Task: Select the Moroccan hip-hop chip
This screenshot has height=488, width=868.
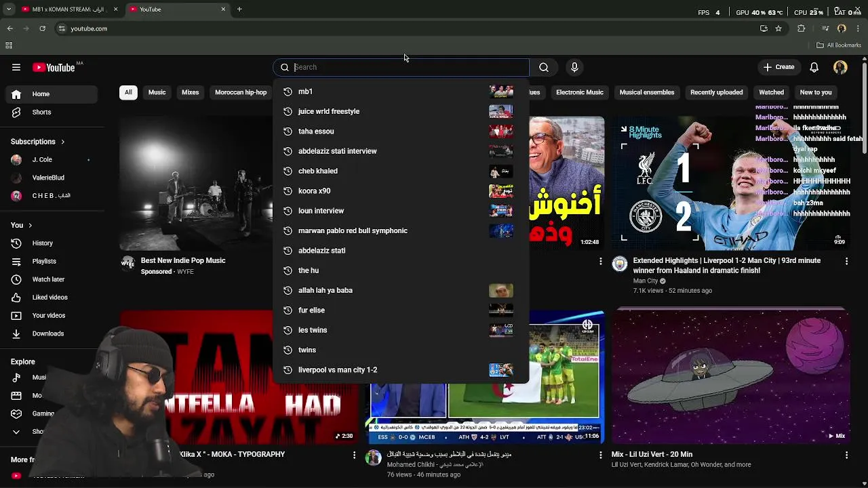Action: click(241, 92)
